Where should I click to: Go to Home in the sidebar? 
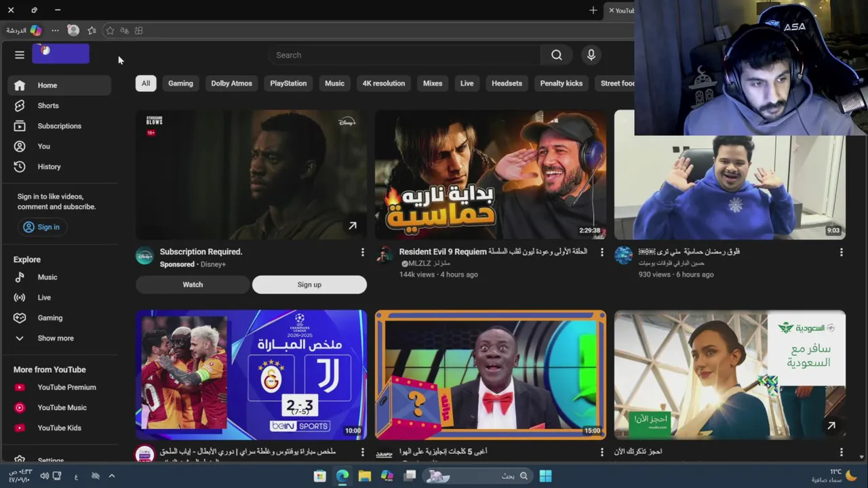60,85
